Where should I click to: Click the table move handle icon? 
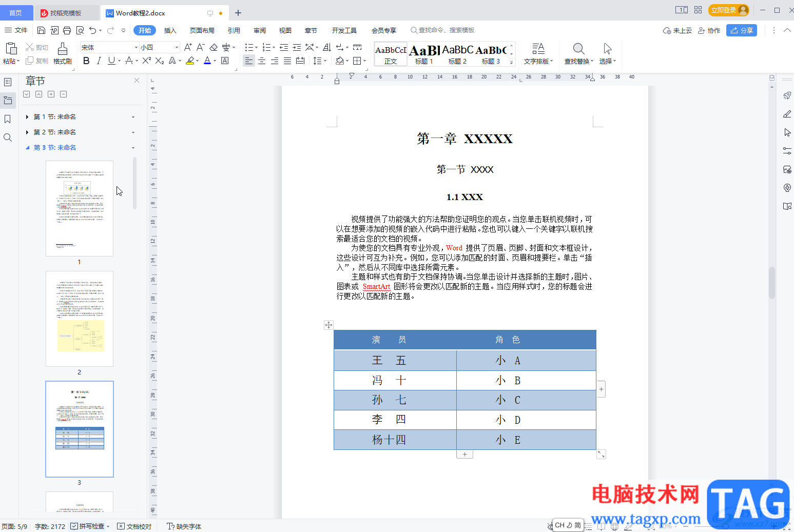(x=328, y=325)
